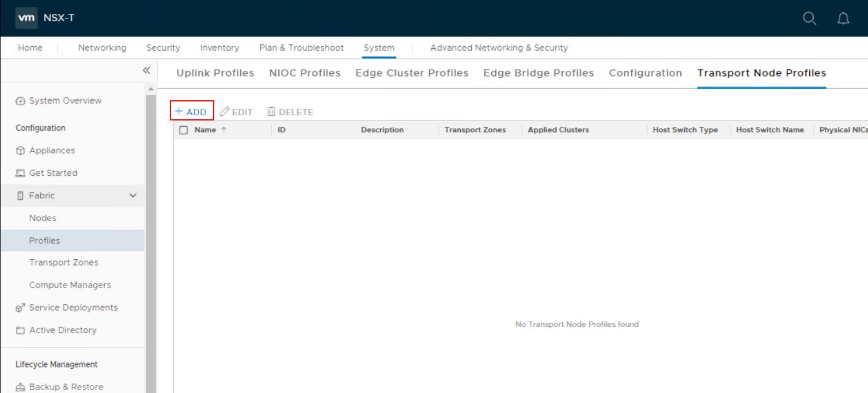Image resolution: width=868 pixels, height=393 pixels.
Task: Select Transport Node Profiles tab
Action: click(761, 73)
